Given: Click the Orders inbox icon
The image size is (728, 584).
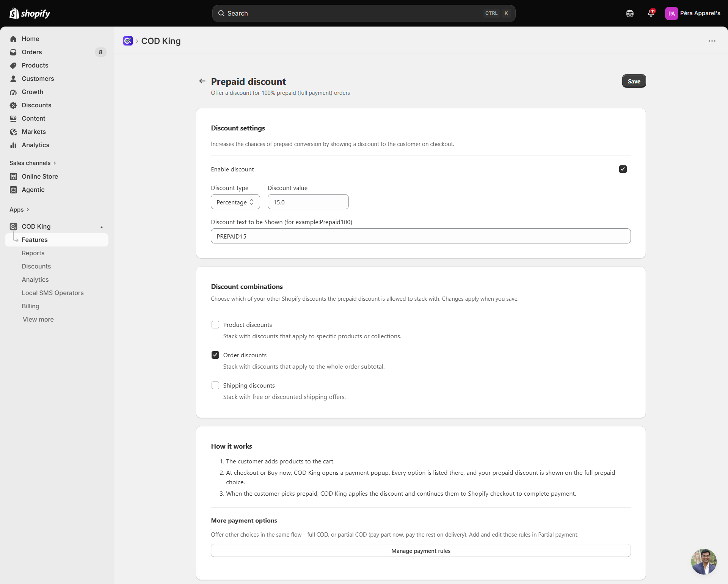Looking at the screenshot, I should tap(13, 52).
